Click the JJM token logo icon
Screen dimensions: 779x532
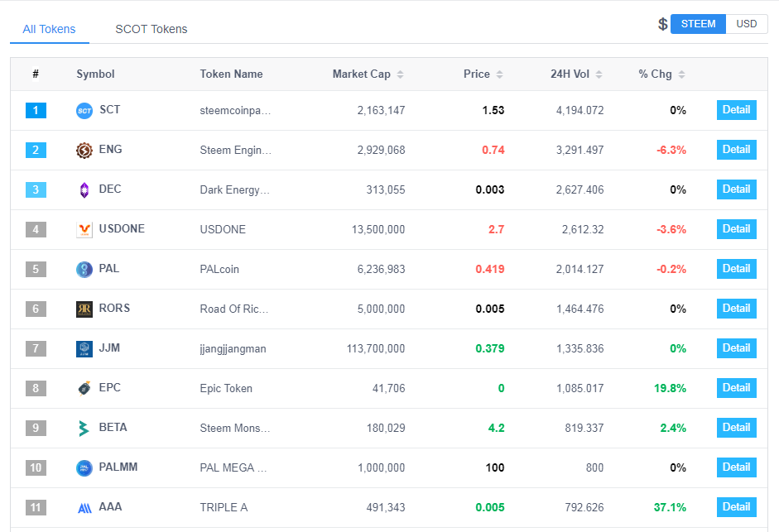coord(84,348)
